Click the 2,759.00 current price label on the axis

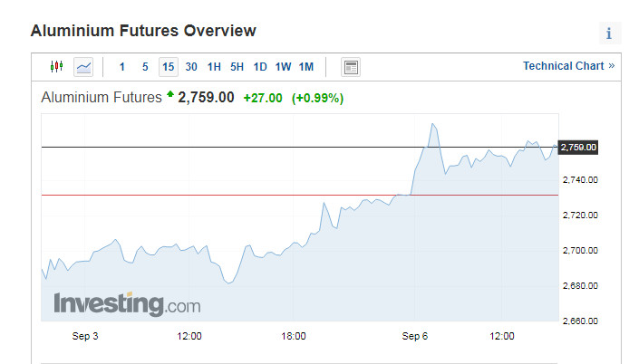pos(578,147)
